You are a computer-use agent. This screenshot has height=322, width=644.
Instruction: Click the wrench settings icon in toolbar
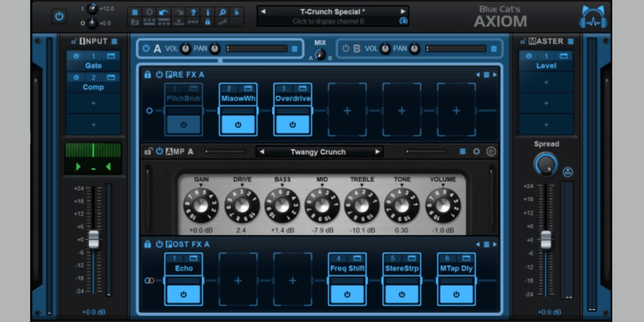coord(222,22)
